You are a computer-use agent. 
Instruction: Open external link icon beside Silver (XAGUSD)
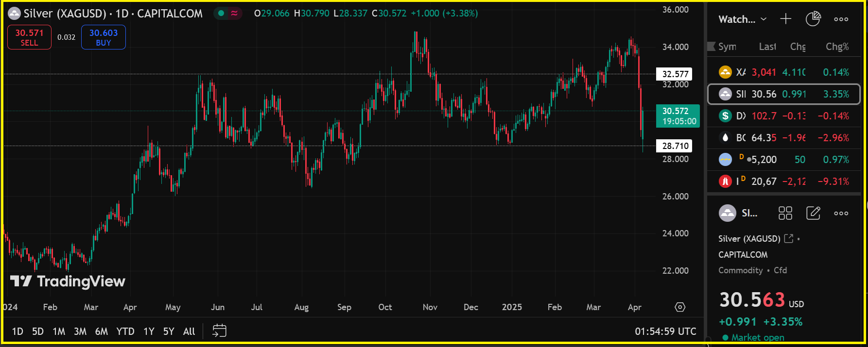tap(789, 238)
